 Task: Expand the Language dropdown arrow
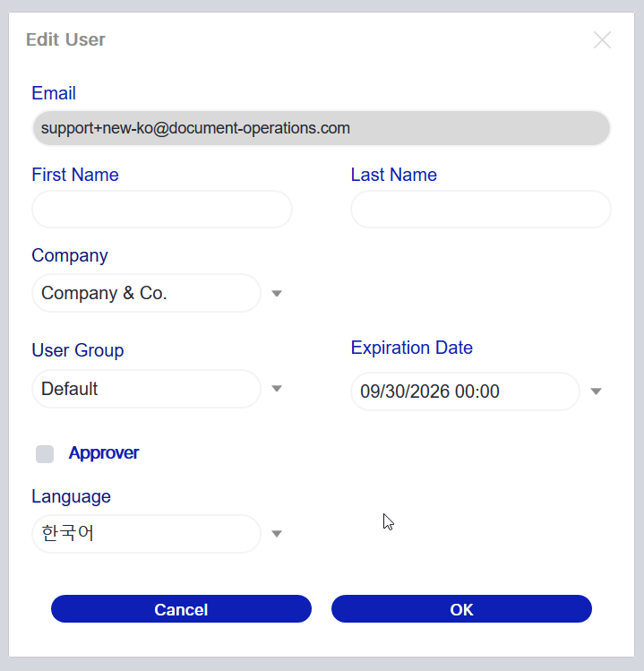click(277, 534)
